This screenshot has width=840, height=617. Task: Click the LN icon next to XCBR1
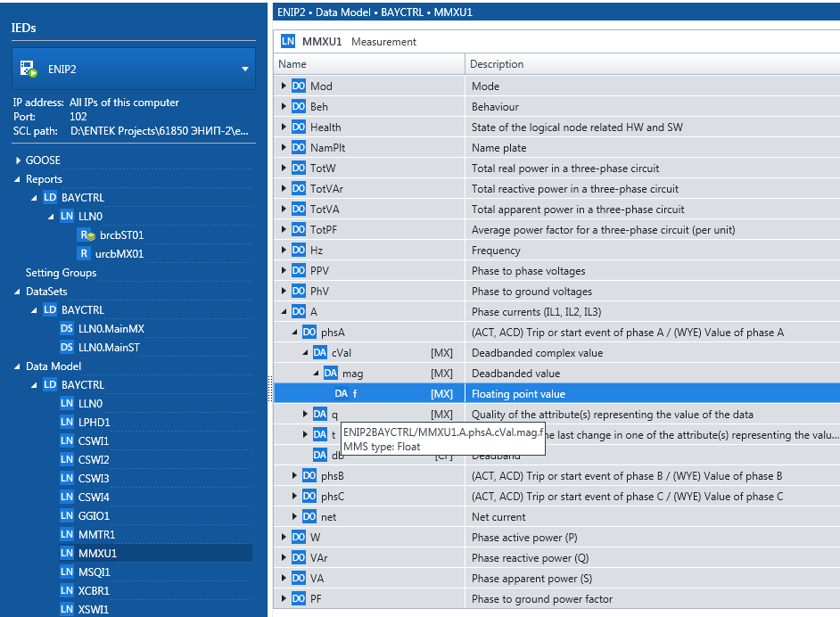click(67, 591)
